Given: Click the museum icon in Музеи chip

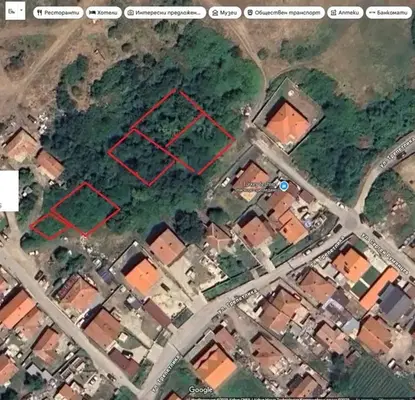Looking at the screenshot, I should coord(215,13).
